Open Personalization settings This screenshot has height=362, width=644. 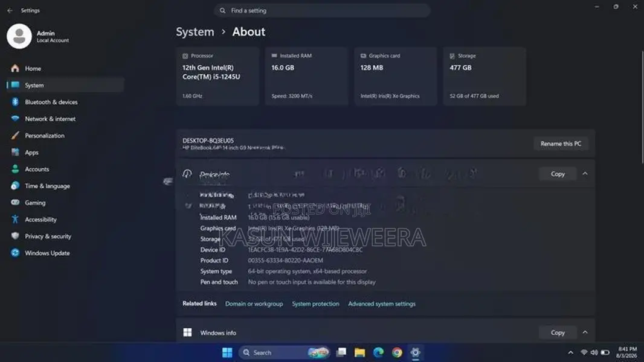pos(65,136)
